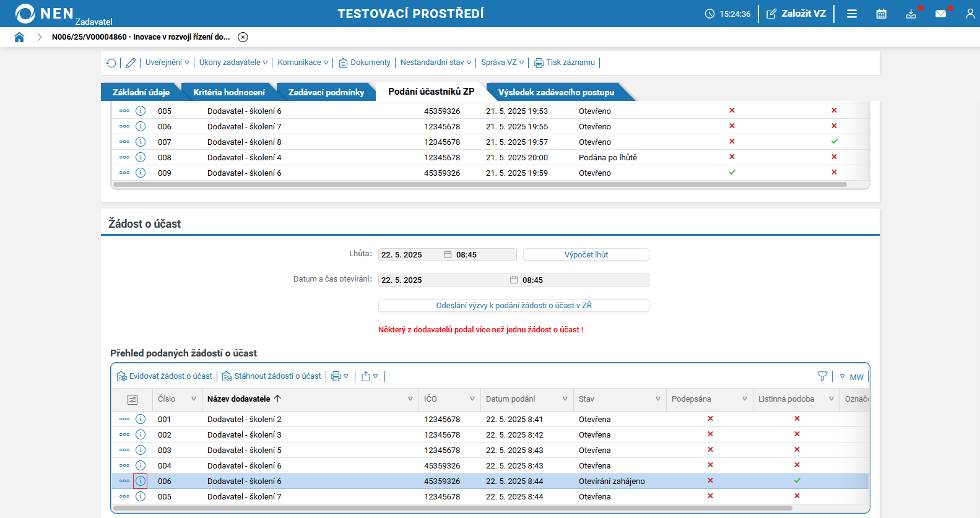Image resolution: width=980 pixels, height=518 pixels.
Task: Open info icon for request 006
Action: (x=141, y=481)
